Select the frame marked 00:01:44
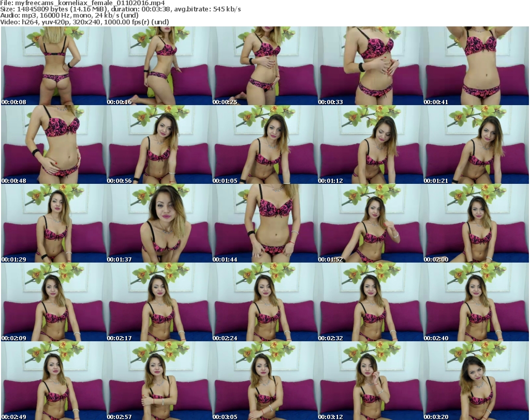Viewport: 530px width, 420px height. (x=264, y=223)
